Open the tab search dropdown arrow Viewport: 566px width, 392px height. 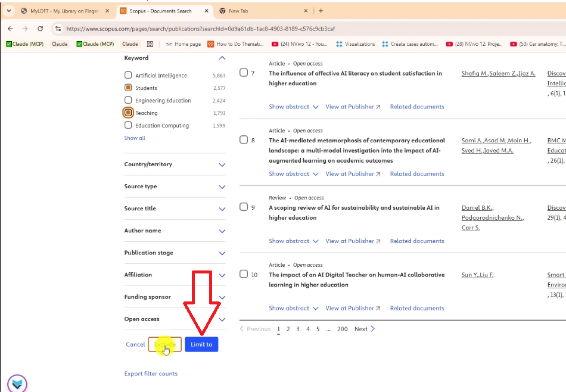click(9, 11)
